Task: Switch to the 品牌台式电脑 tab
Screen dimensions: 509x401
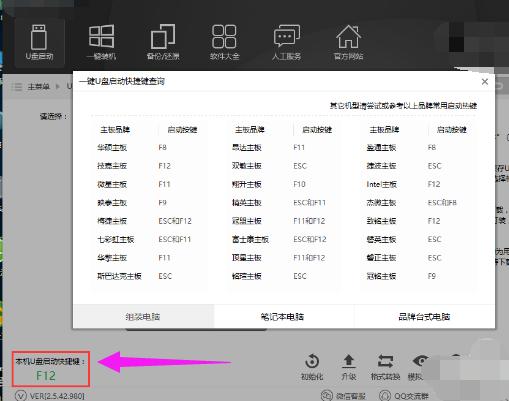Action: [x=424, y=316]
